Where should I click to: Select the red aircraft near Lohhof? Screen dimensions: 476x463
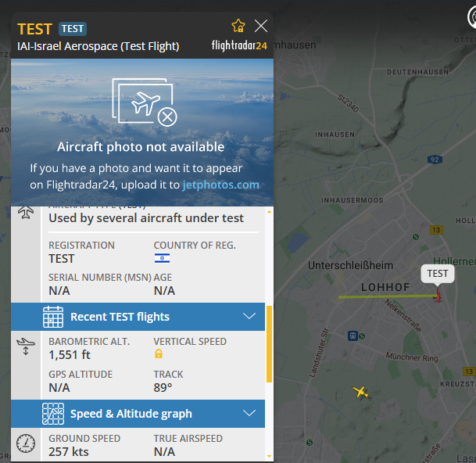[438, 296]
